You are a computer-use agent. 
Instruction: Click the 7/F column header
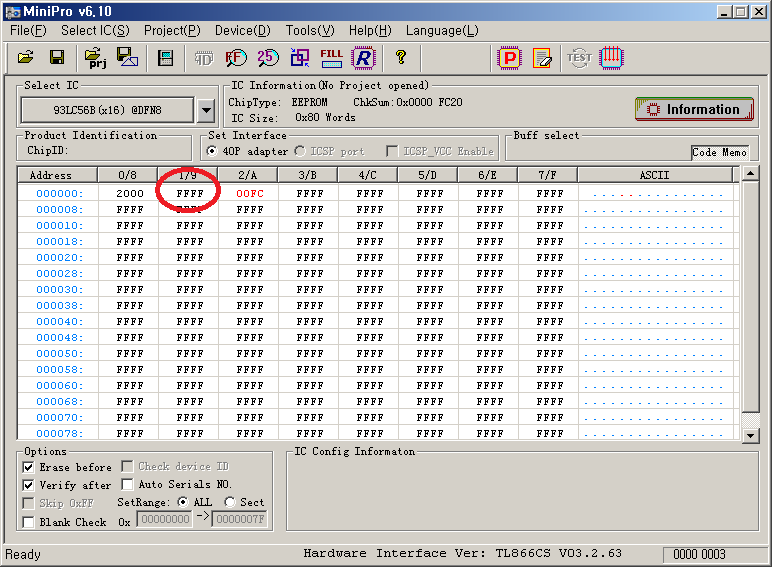click(x=547, y=175)
